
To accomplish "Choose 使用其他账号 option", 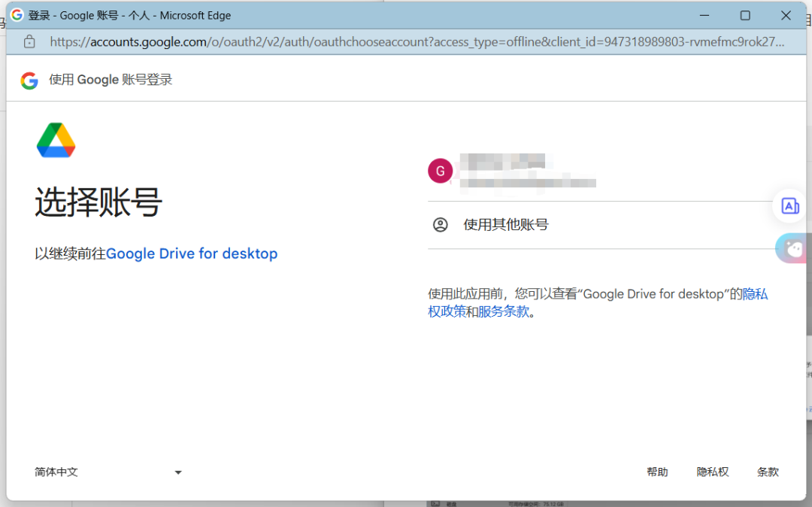I will pyautogui.click(x=600, y=225).
